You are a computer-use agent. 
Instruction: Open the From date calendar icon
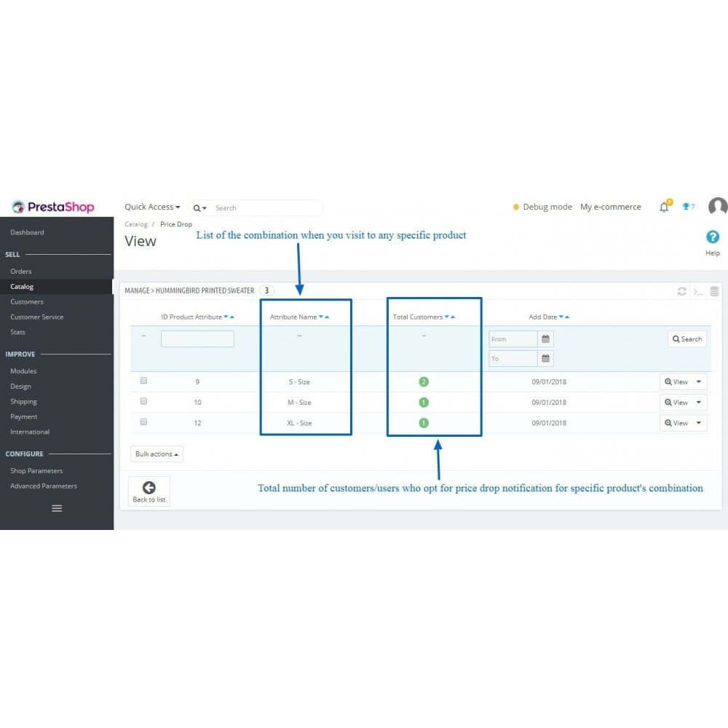545,339
